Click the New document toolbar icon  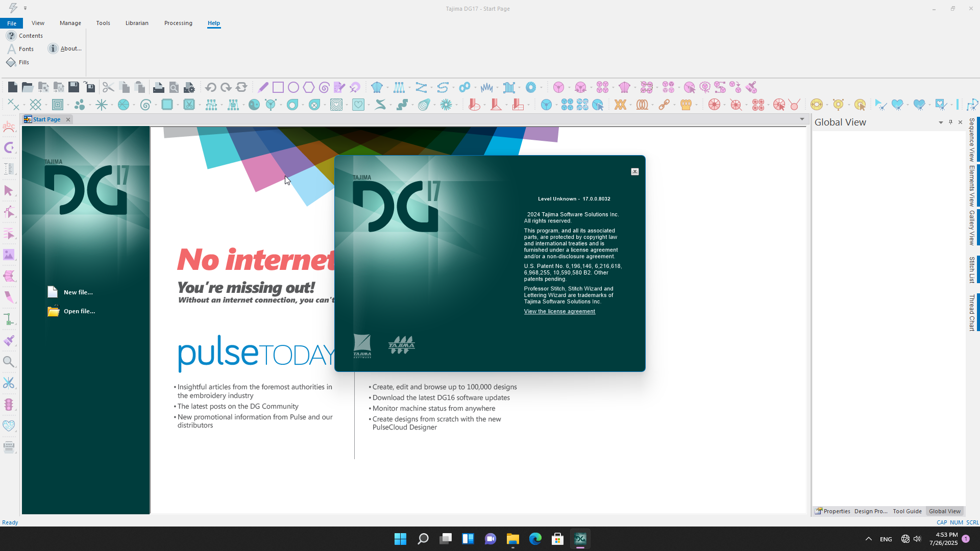point(13,87)
